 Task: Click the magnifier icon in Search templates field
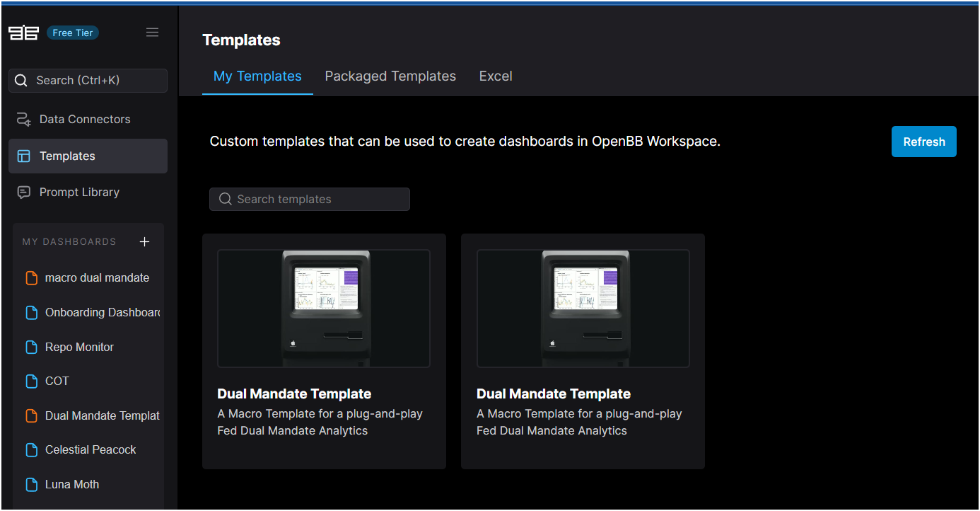pyautogui.click(x=226, y=200)
